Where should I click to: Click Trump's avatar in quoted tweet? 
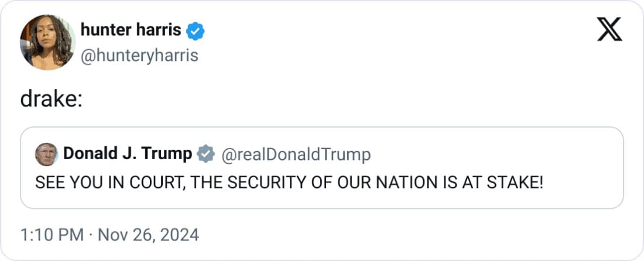pyautogui.click(x=47, y=154)
